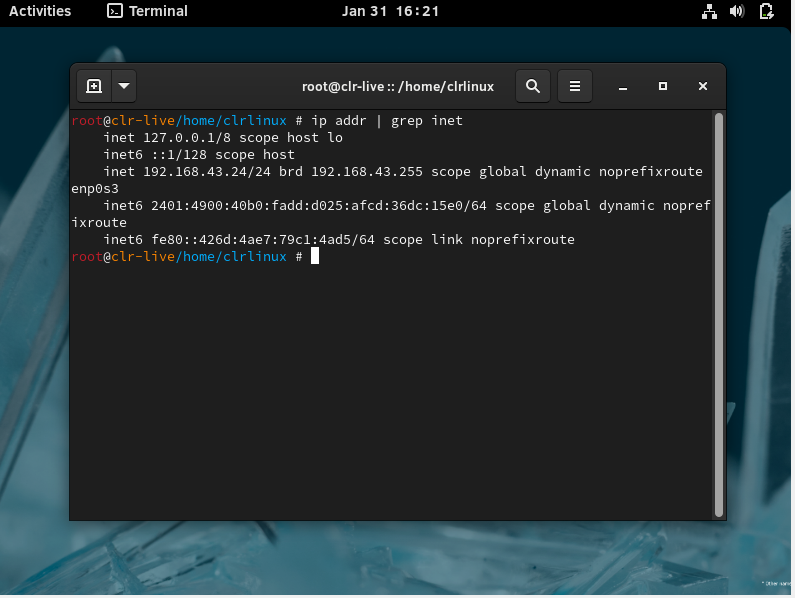Open a new terminal tab

point(94,86)
